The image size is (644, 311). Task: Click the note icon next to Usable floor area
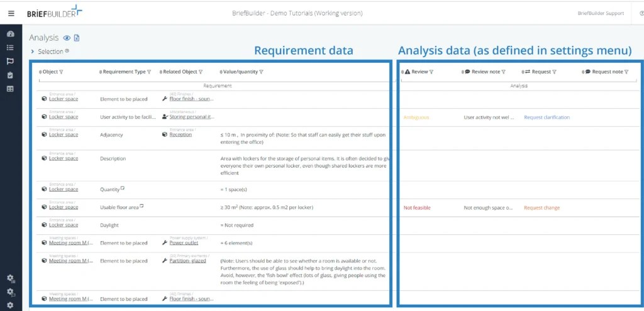click(x=142, y=206)
